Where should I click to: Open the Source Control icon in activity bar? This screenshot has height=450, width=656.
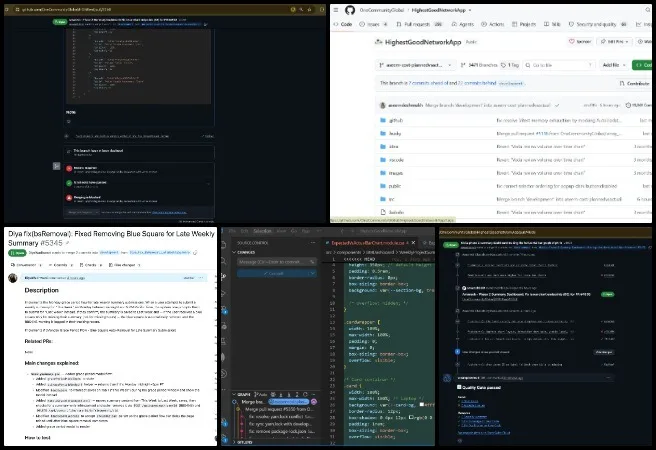pyautogui.click(x=224, y=276)
